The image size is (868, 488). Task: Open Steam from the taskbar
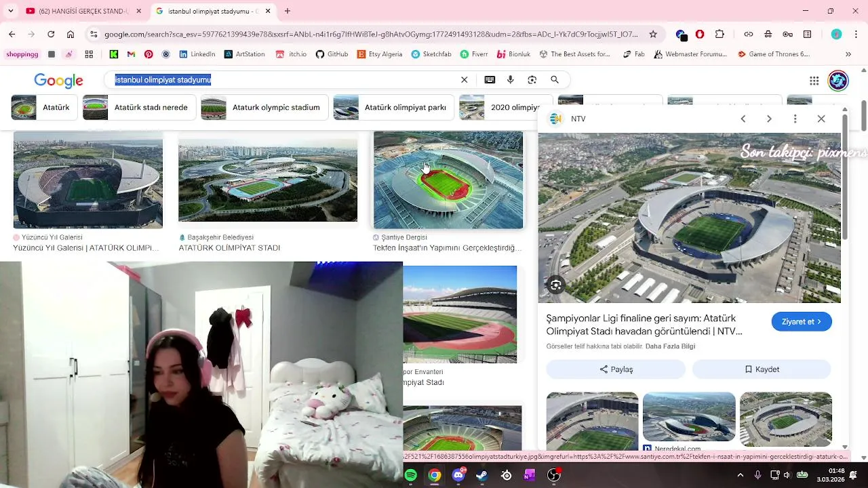coord(481,476)
